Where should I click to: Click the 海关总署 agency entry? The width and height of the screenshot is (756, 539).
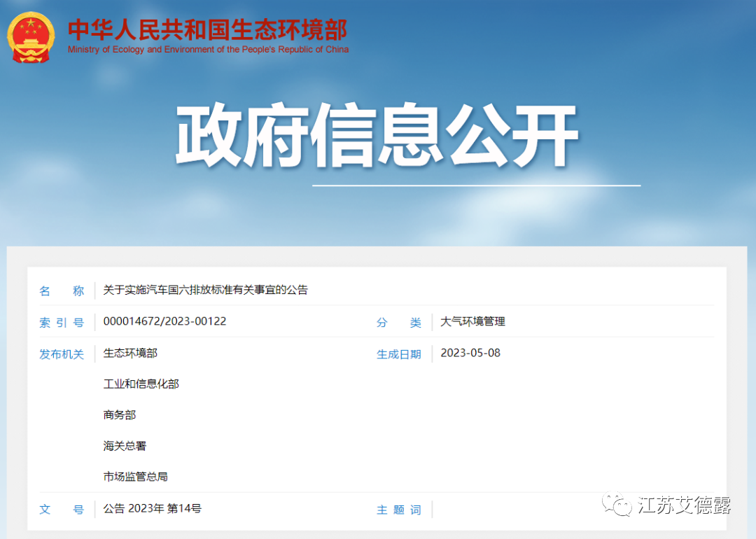(x=124, y=446)
